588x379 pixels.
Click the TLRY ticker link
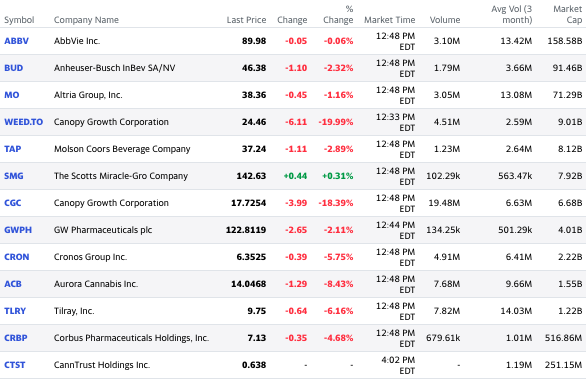(x=15, y=311)
